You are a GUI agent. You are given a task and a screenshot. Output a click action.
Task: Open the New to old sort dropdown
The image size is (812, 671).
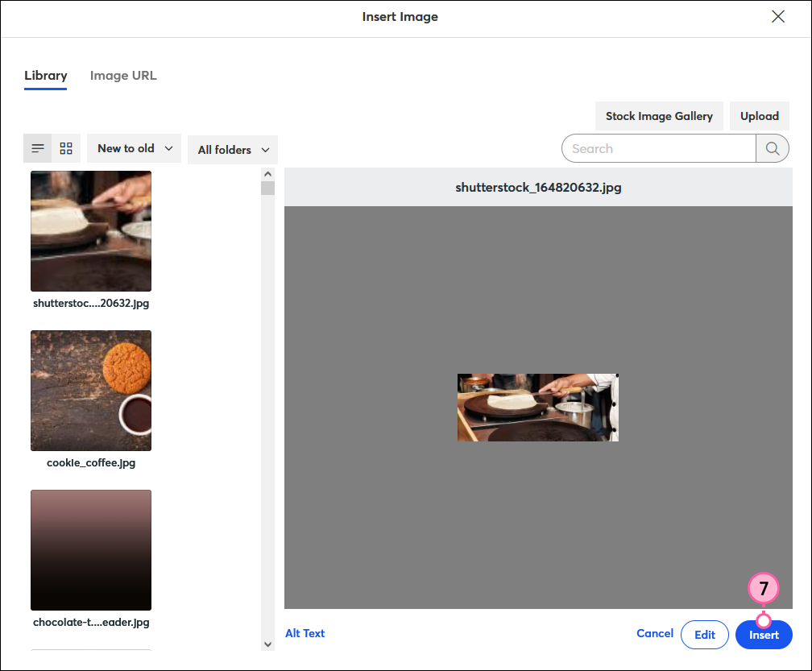[x=134, y=148]
